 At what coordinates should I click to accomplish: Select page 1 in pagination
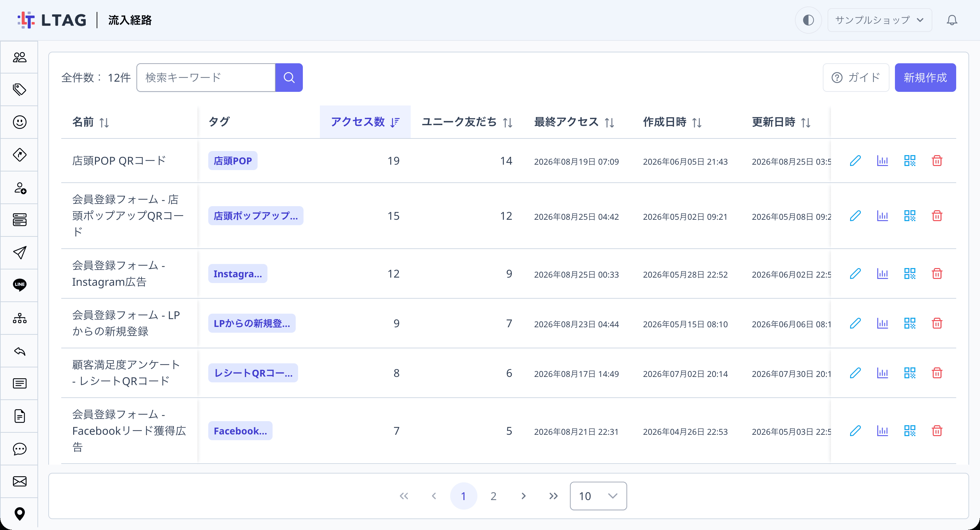463,496
